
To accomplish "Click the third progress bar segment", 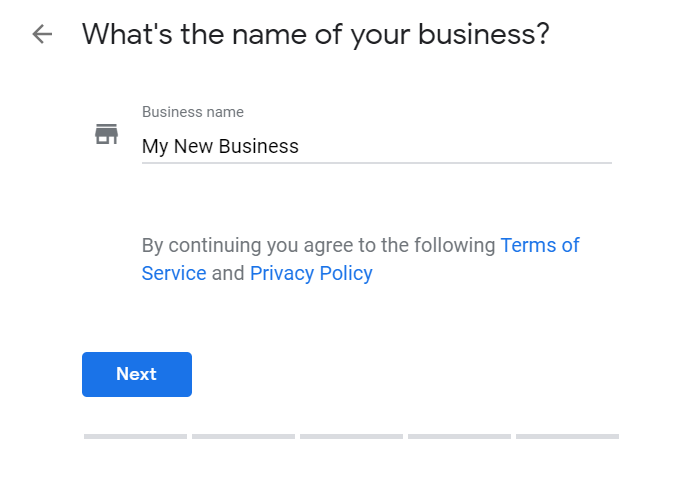I will coord(351,436).
